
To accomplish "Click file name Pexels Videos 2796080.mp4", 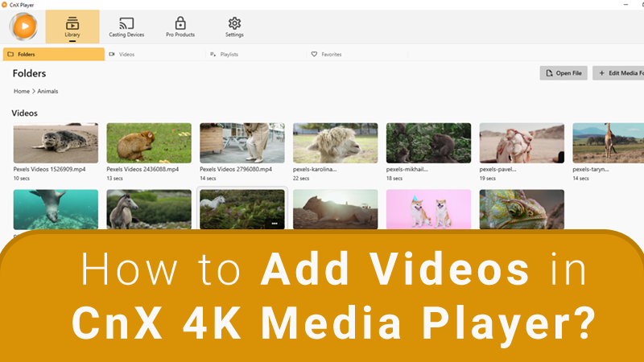I will (236, 169).
